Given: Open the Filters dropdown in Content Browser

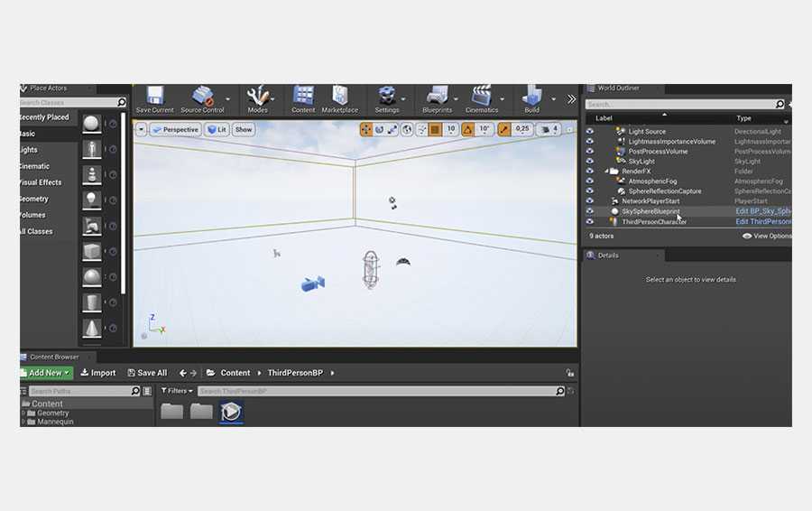Looking at the screenshot, I should (x=178, y=391).
